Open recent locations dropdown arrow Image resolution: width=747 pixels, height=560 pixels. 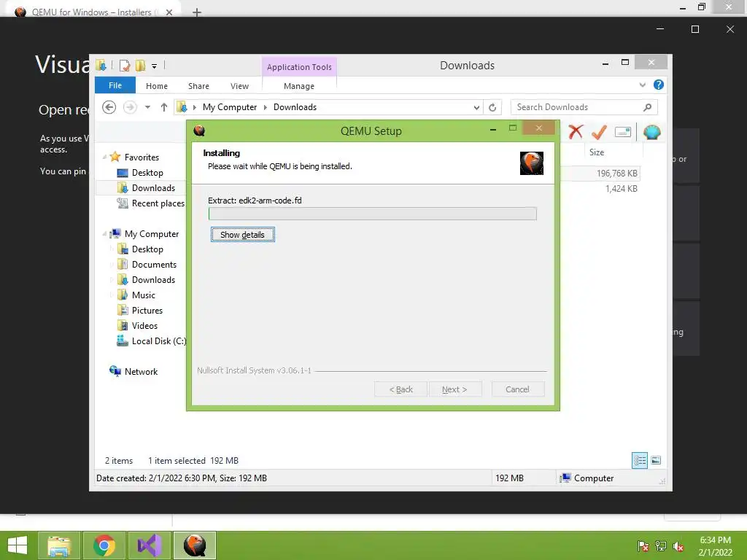(147, 107)
